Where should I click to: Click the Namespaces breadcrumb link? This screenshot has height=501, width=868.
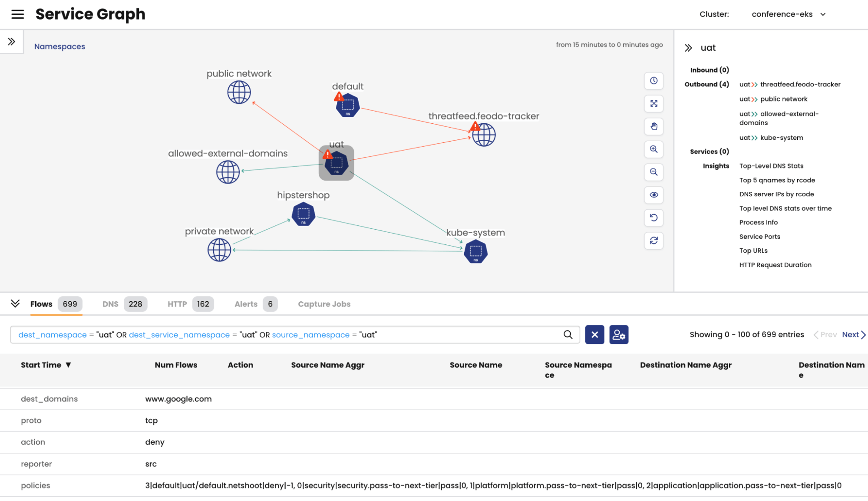tap(59, 46)
